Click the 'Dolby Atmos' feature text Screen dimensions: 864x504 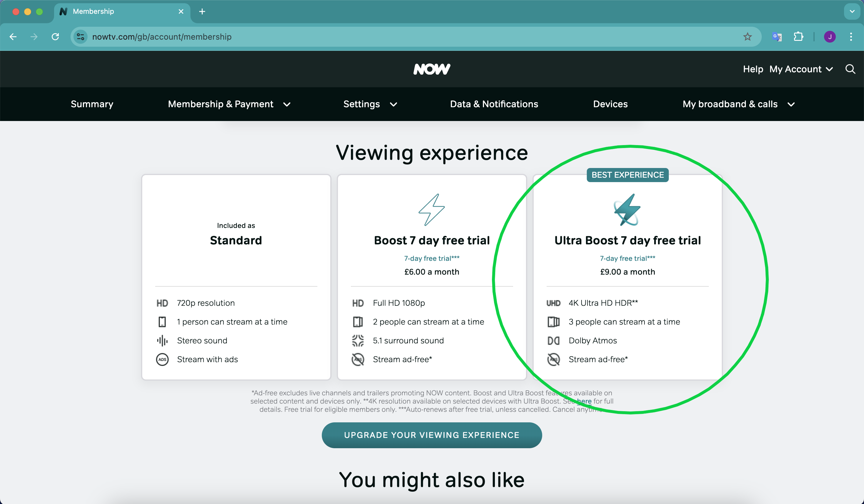pos(592,341)
